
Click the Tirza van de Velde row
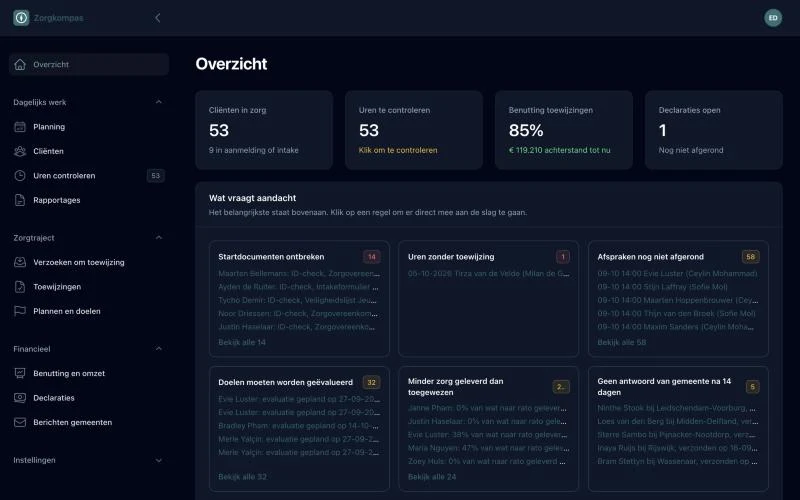pyautogui.click(x=489, y=273)
